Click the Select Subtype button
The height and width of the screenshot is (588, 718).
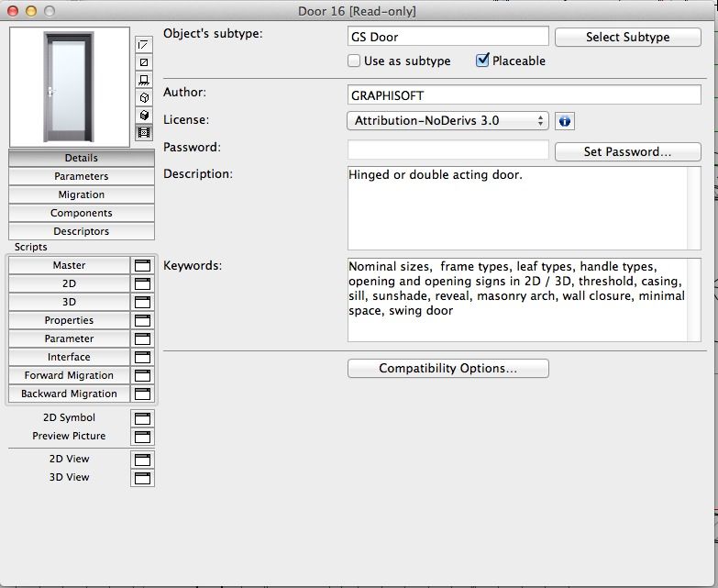click(x=628, y=37)
